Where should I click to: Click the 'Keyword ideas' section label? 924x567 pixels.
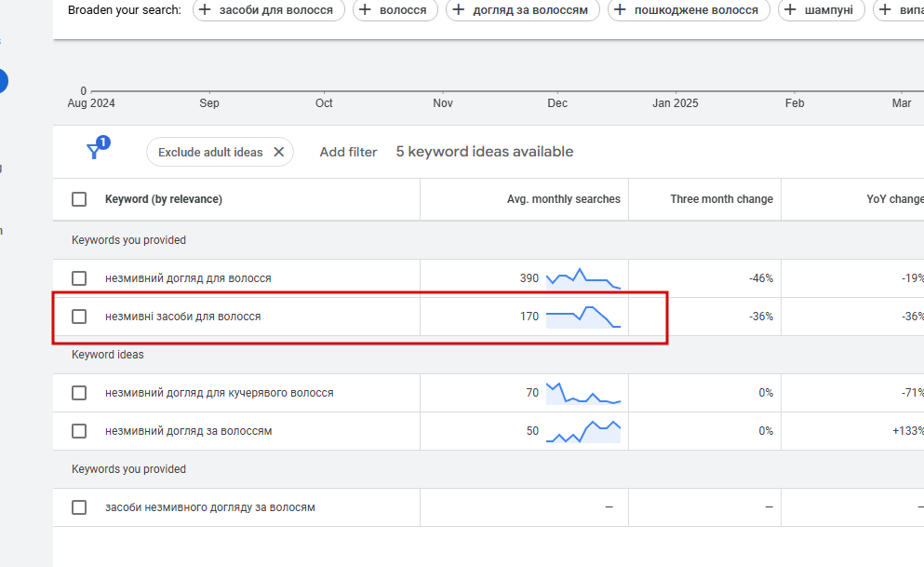click(x=107, y=354)
